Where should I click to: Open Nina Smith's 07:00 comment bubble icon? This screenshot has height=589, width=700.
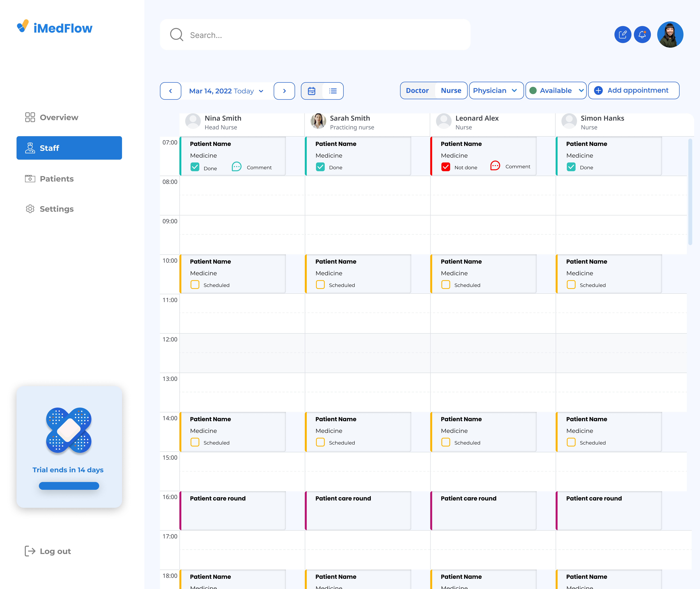[x=237, y=167]
